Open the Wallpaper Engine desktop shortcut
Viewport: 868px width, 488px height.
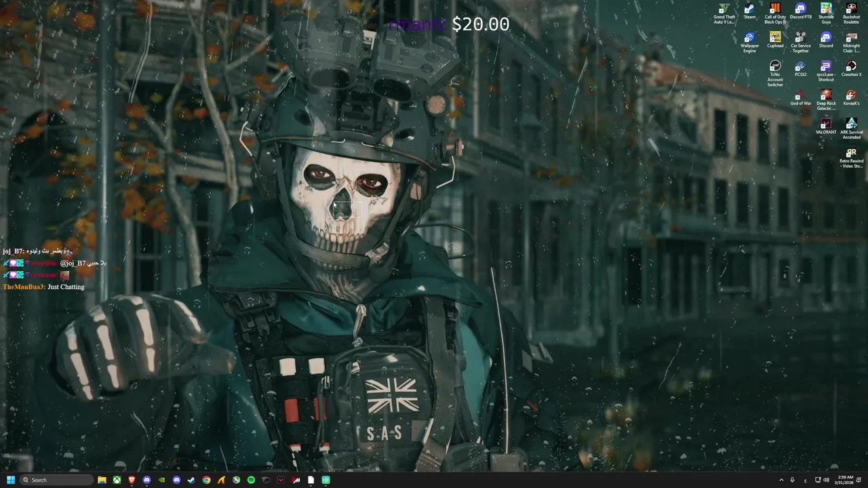(x=749, y=42)
